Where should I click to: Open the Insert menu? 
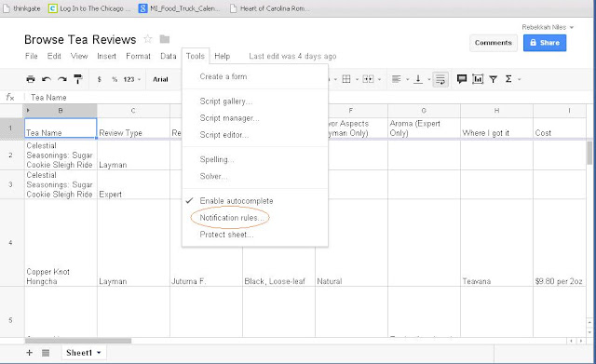pos(106,56)
